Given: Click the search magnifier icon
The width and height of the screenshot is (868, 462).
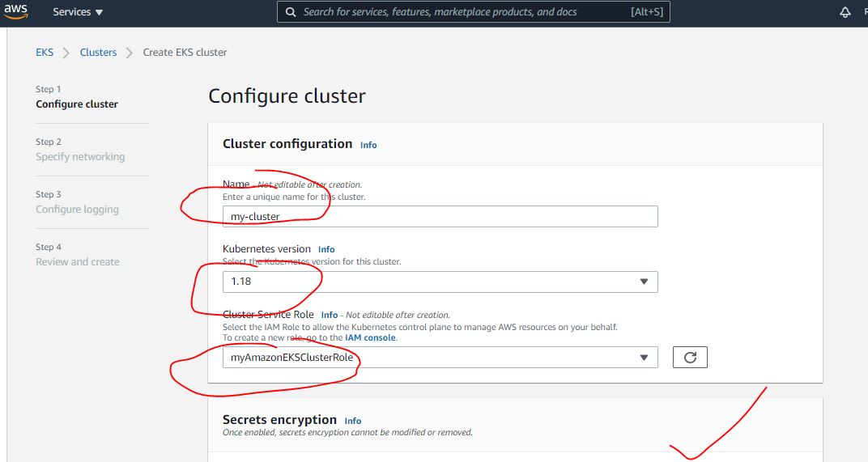Looking at the screenshot, I should [x=291, y=12].
